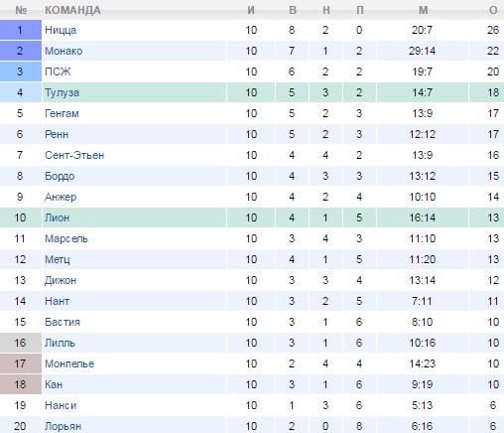Click position 17 relegation rank cell
Screen dimensions: 504x433
point(21,363)
